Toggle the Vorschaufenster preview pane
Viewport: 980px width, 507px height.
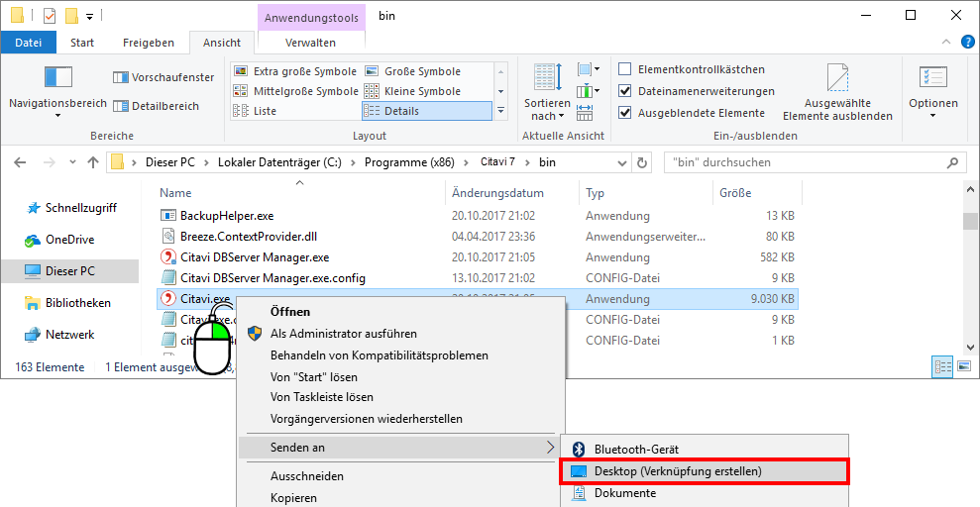click(x=163, y=77)
